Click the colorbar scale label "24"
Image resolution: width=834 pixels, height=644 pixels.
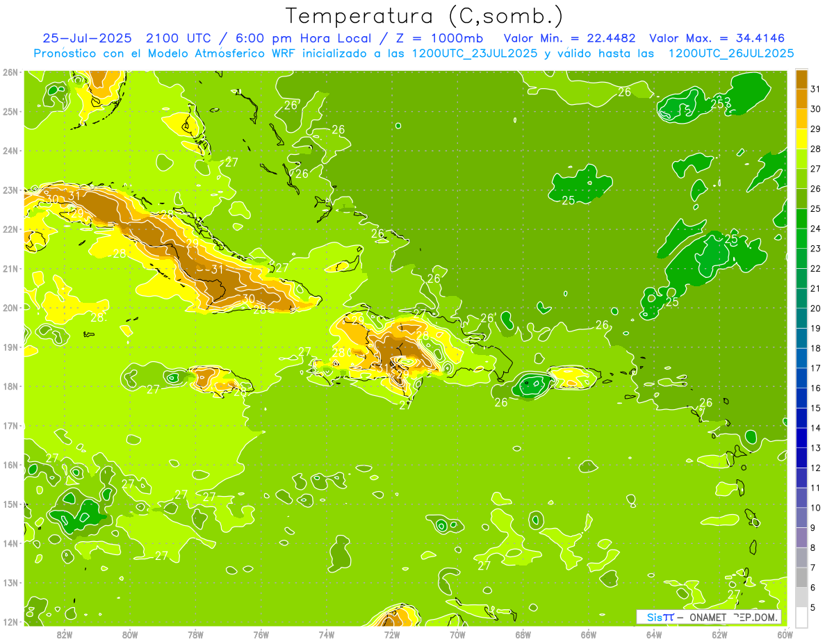[816, 229]
